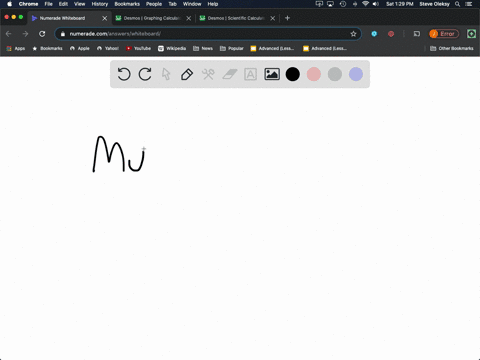Go back to previous page
Viewport: 480px width, 360px height.
pyautogui.click(x=9, y=34)
